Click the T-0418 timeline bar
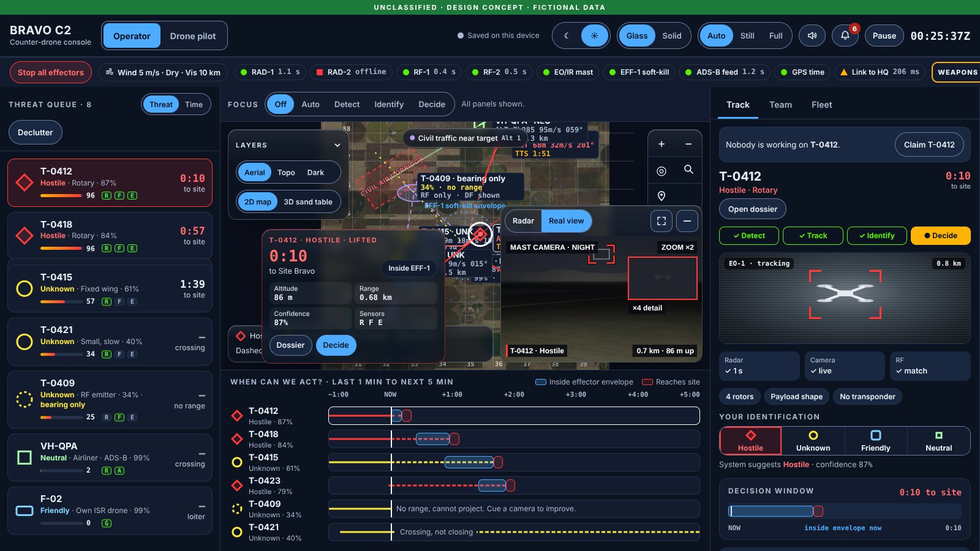The width and height of the screenshot is (980, 551). point(514,439)
